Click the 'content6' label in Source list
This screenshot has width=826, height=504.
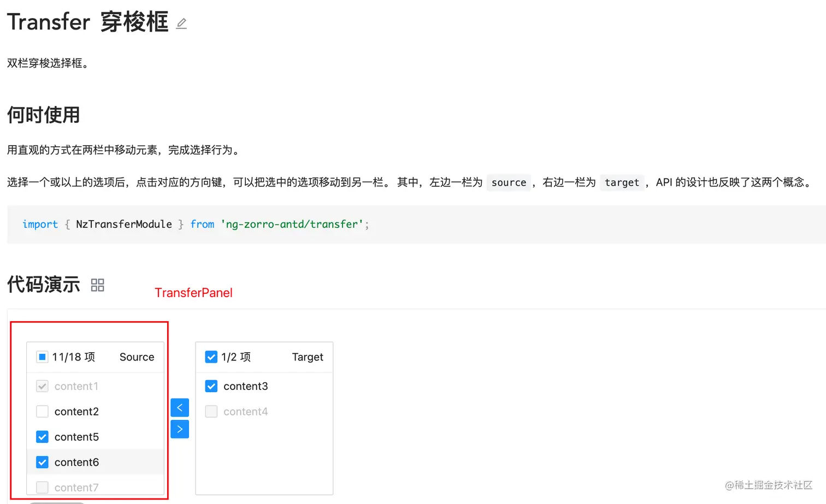coord(76,462)
